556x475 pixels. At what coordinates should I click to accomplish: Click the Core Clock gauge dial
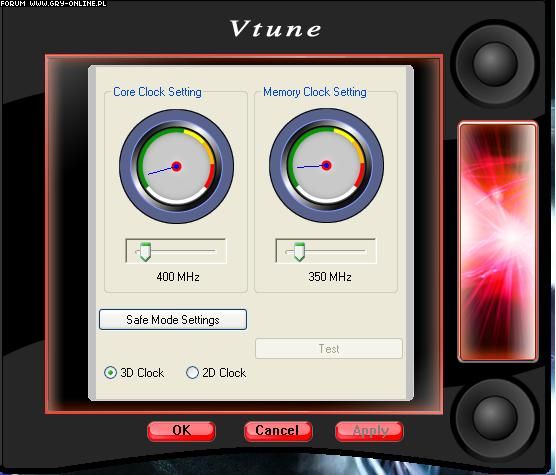coord(176,166)
